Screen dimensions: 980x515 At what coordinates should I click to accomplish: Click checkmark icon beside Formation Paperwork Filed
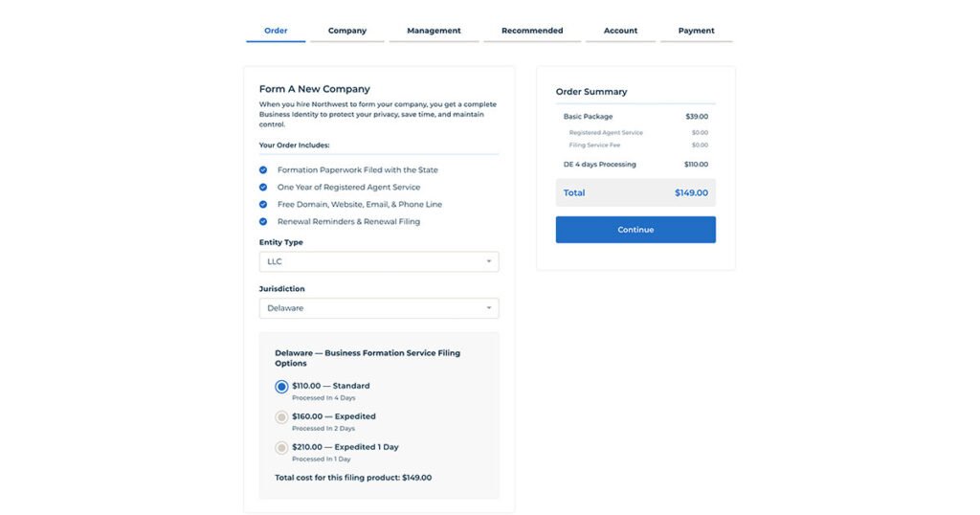[x=263, y=170]
